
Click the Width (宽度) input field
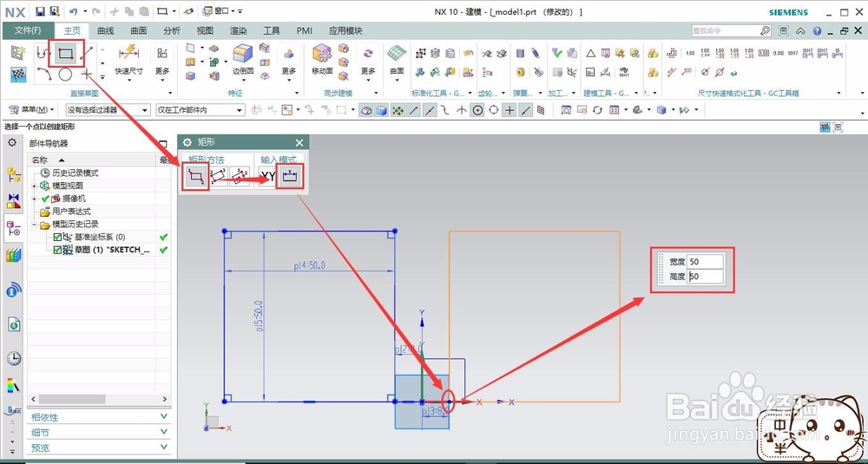coord(706,262)
